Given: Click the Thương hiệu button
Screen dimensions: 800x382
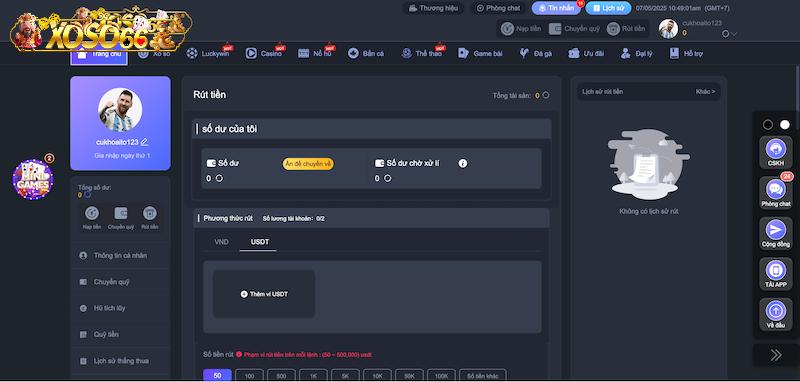Looking at the screenshot, I should click(433, 8).
